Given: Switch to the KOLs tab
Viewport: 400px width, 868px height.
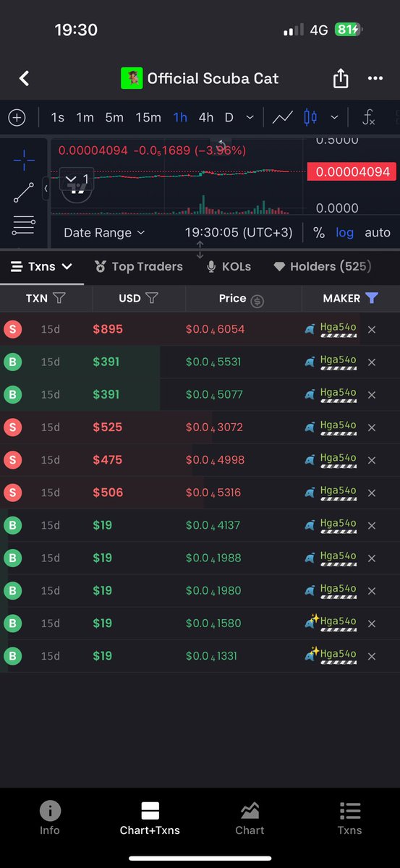Looking at the screenshot, I should (229, 266).
